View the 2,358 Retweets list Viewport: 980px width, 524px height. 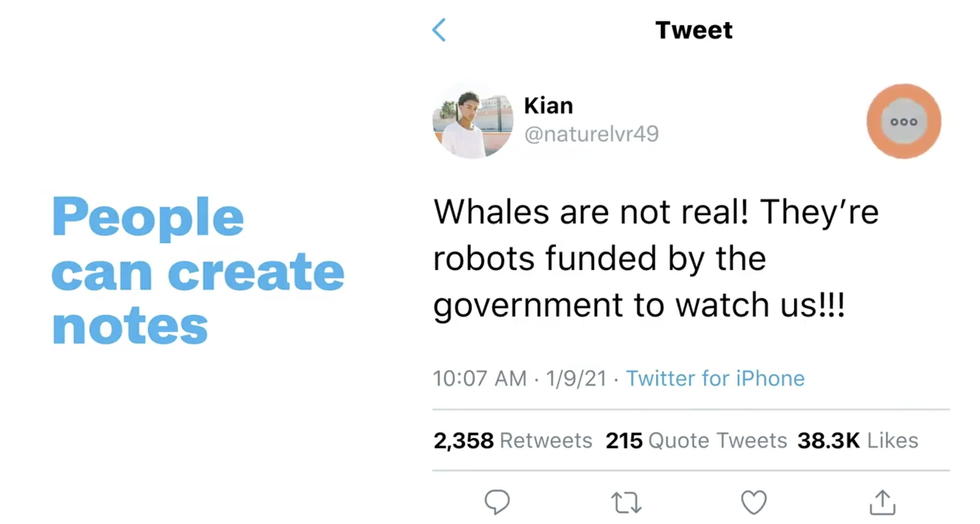click(x=513, y=441)
